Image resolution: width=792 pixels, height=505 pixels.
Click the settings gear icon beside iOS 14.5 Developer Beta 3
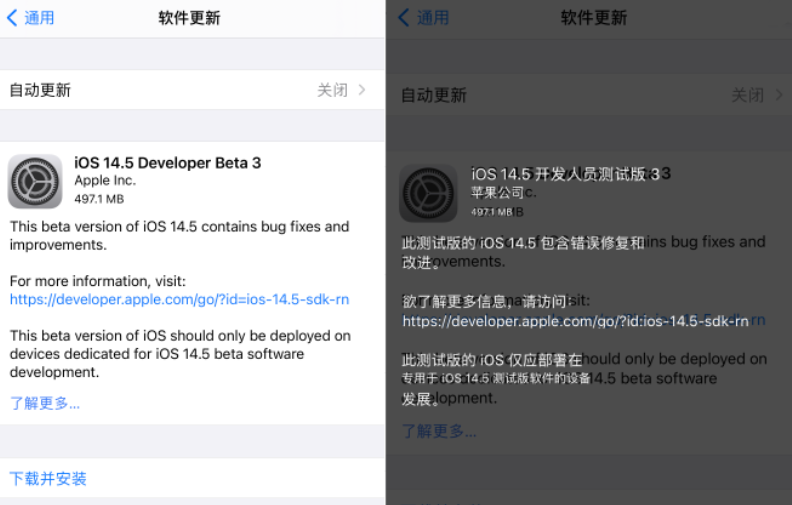35,181
